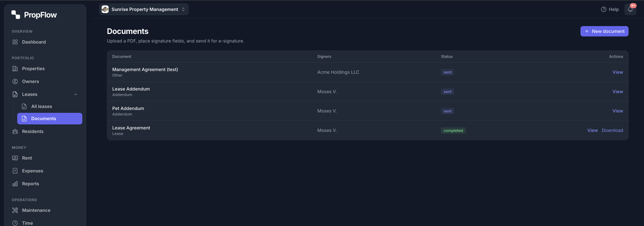The height and width of the screenshot is (226, 644).
Task: View the Pet Addendum document
Action: point(618,111)
